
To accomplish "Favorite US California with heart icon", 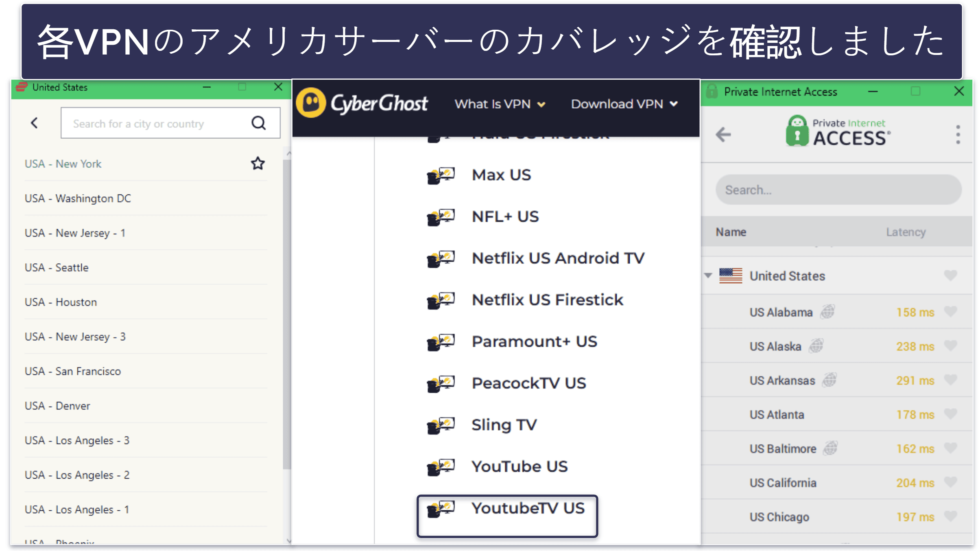I will 951,483.
